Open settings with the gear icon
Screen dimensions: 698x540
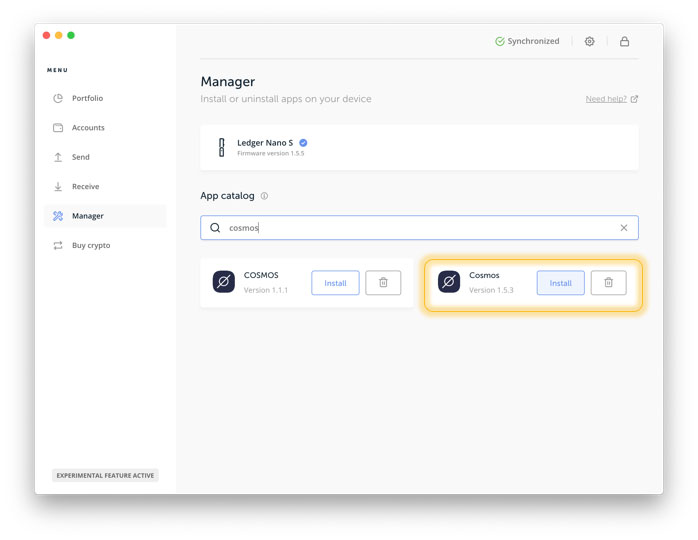pyautogui.click(x=589, y=41)
